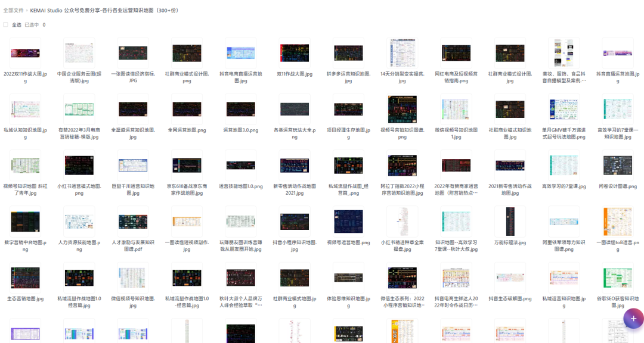Click file name 全渠道运营知识地图.jpg

tap(133, 133)
